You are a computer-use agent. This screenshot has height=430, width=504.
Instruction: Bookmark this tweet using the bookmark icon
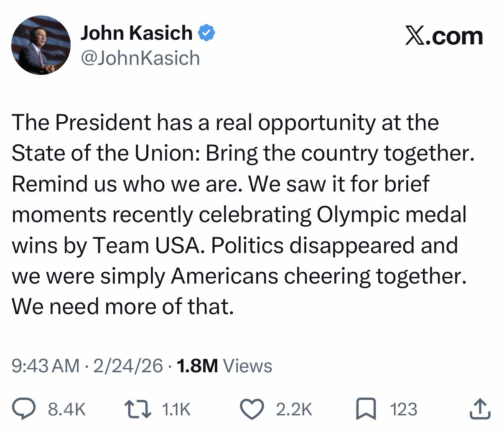coord(367,409)
